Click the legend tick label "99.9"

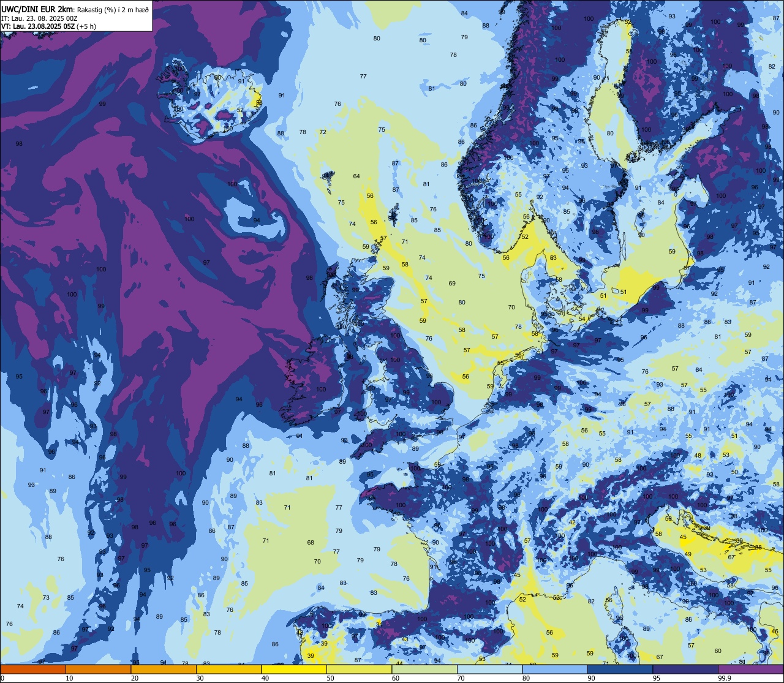[x=725, y=678]
